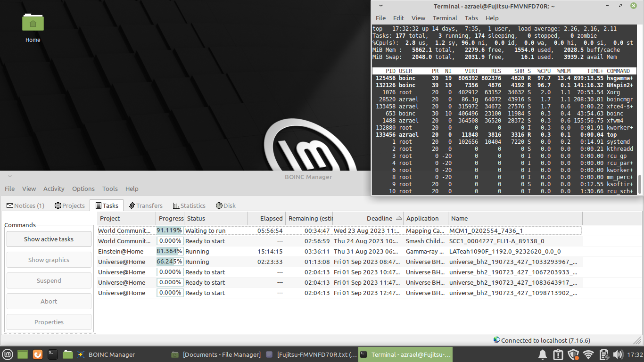Image resolution: width=644 pixels, height=362 pixels.
Task: Click the Show Desktop panel icon
Action: (x=23, y=354)
